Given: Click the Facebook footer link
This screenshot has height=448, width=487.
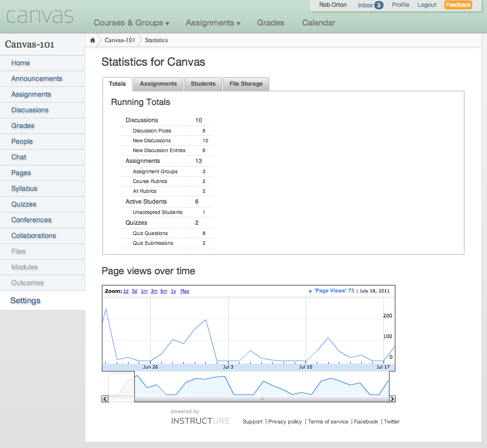Looking at the screenshot, I should [x=366, y=422].
